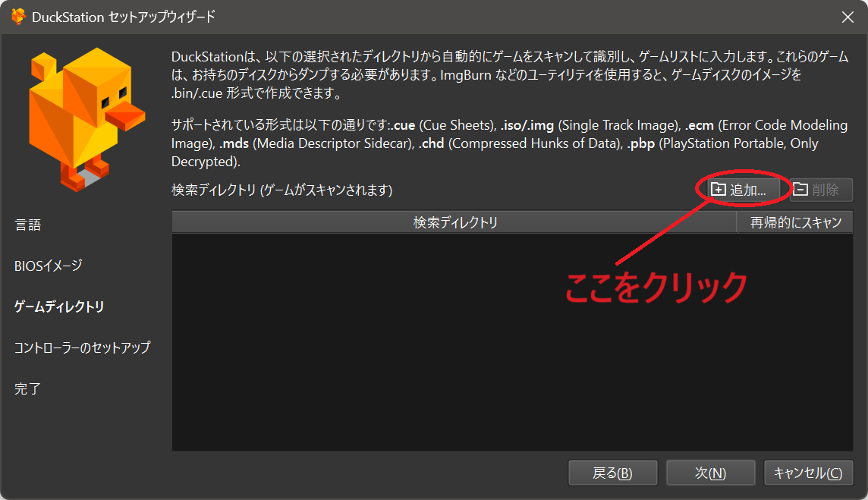Proceed with the 次(N) button

point(711,473)
